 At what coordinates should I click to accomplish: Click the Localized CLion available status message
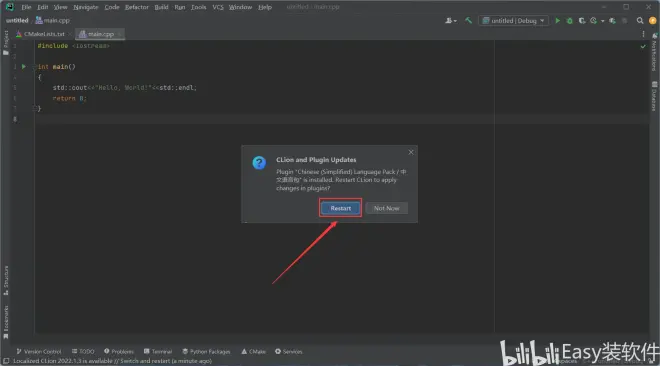click(112, 361)
